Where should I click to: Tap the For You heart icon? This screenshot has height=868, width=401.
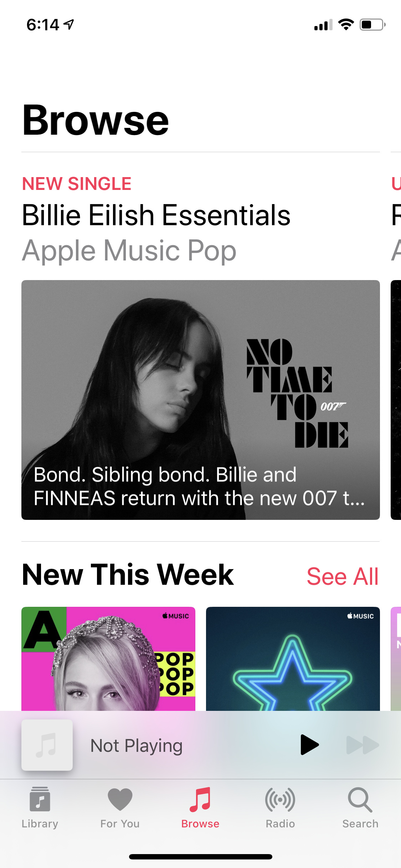pos(120,799)
